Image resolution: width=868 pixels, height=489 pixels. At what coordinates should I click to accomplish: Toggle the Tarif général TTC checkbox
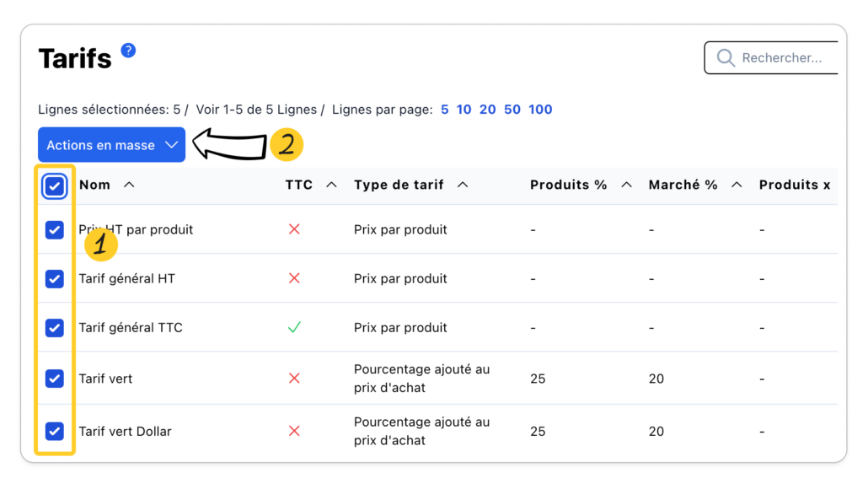coord(55,327)
